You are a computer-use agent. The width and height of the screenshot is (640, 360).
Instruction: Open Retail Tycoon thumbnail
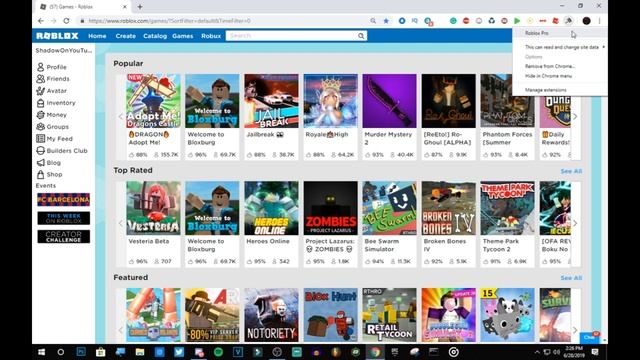389,315
